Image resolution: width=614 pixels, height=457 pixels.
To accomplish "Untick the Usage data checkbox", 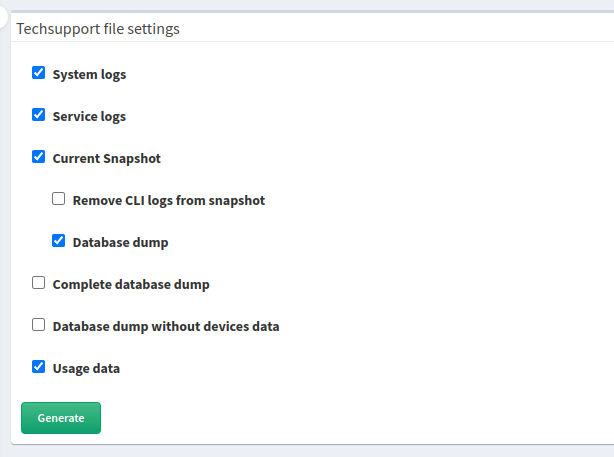I will [38, 367].
